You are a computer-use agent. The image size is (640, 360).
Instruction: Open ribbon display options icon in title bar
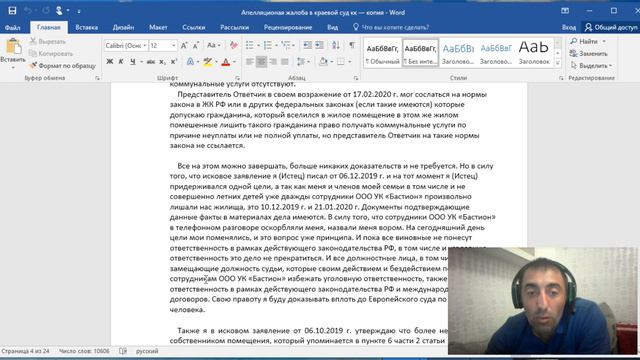pyautogui.click(x=565, y=11)
